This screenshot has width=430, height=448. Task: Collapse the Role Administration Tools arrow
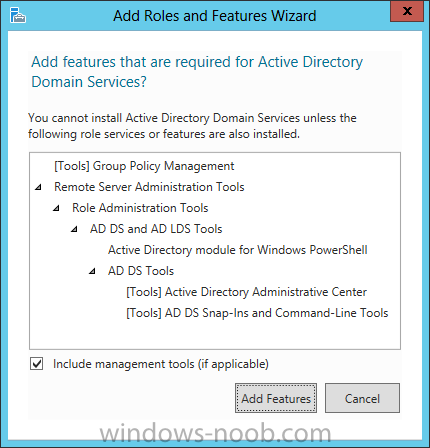(56, 208)
